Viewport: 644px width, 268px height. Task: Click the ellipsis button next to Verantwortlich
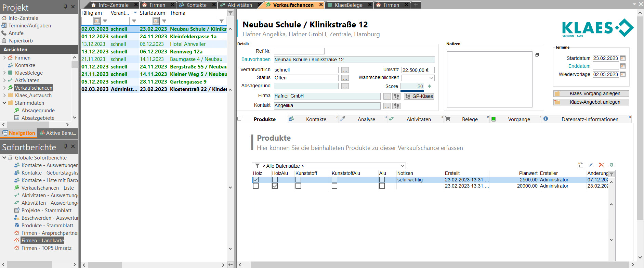[345, 70]
